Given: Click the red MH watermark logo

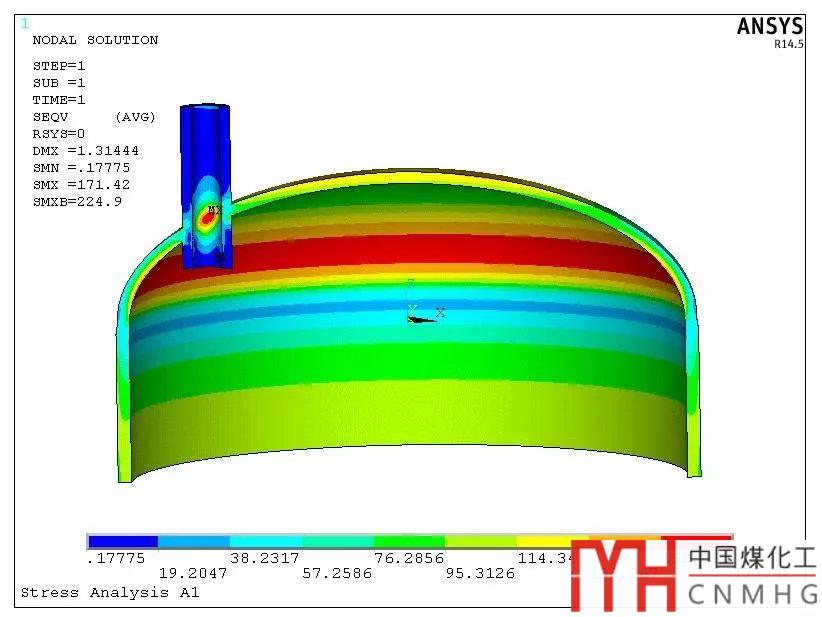Looking at the screenshot, I should tap(623, 575).
